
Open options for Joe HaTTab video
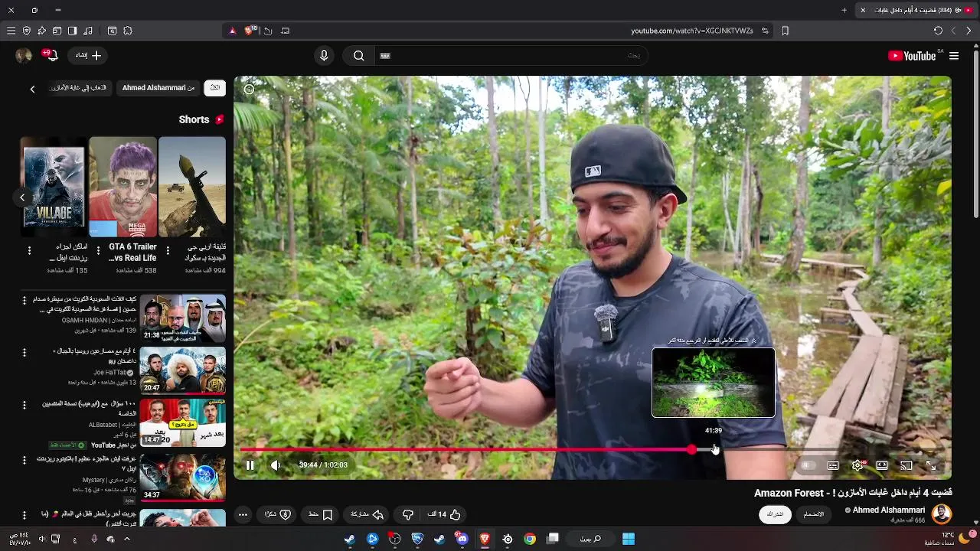coord(24,353)
